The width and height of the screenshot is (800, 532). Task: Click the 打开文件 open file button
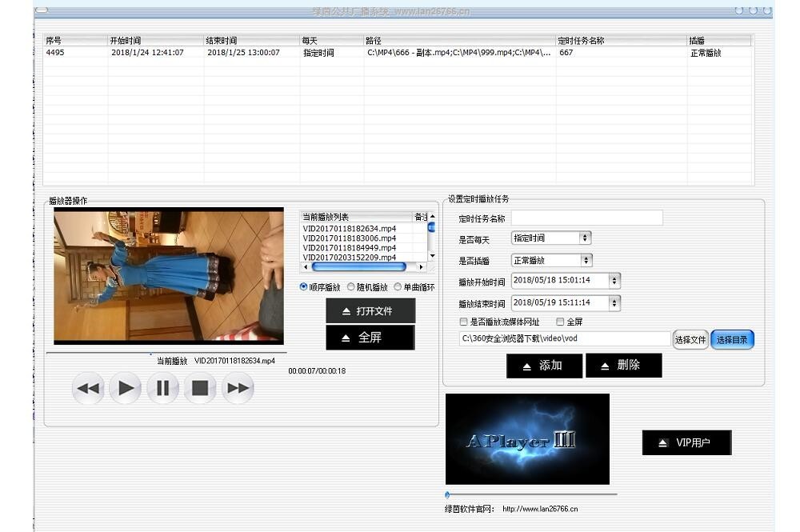[370, 310]
